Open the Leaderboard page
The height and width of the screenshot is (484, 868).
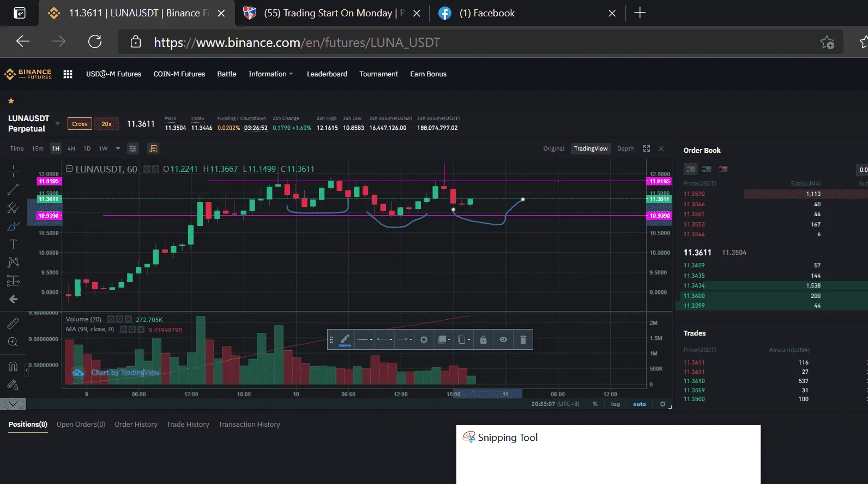[x=327, y=74]
